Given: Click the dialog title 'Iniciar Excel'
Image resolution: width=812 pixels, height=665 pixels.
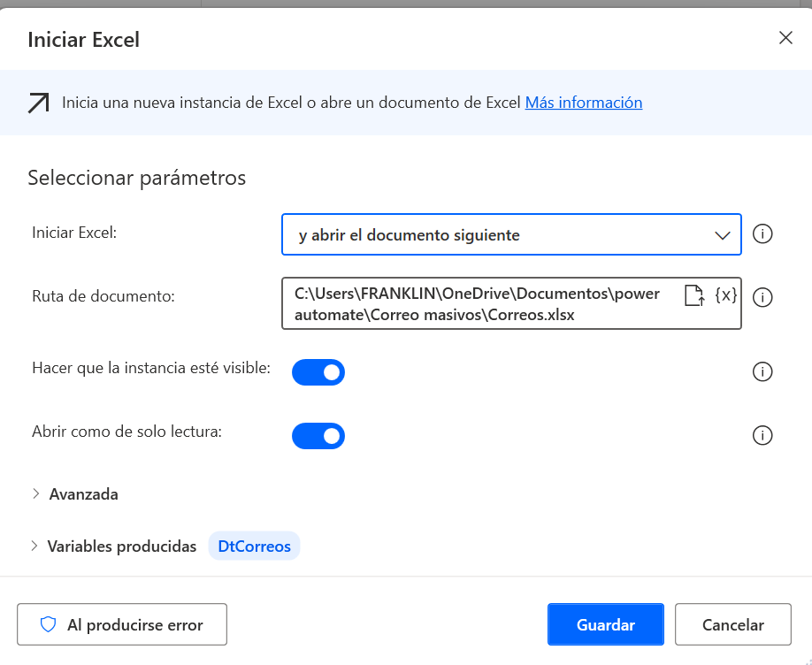Looking at the screenshot, I should [x=84, y=40].
